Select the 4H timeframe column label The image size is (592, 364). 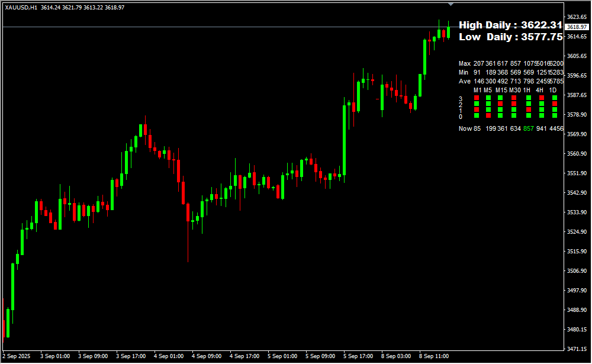[539, 90]
